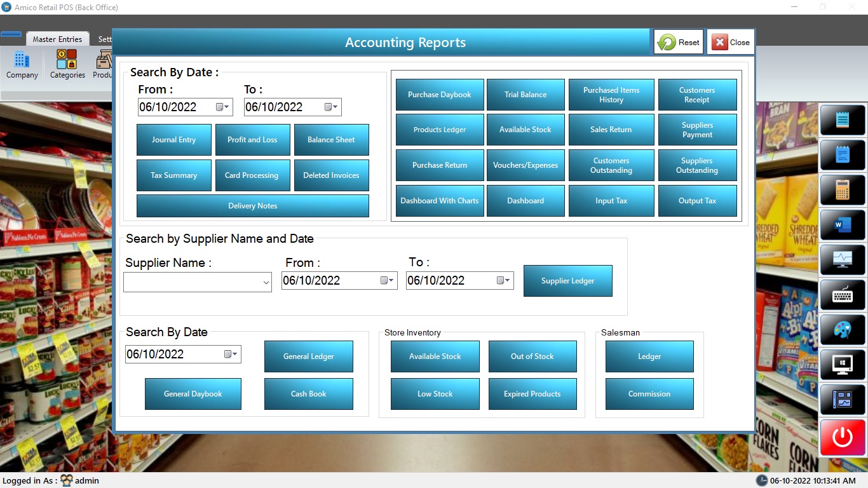Open the on-screen keyboard icon

(843, 295)
